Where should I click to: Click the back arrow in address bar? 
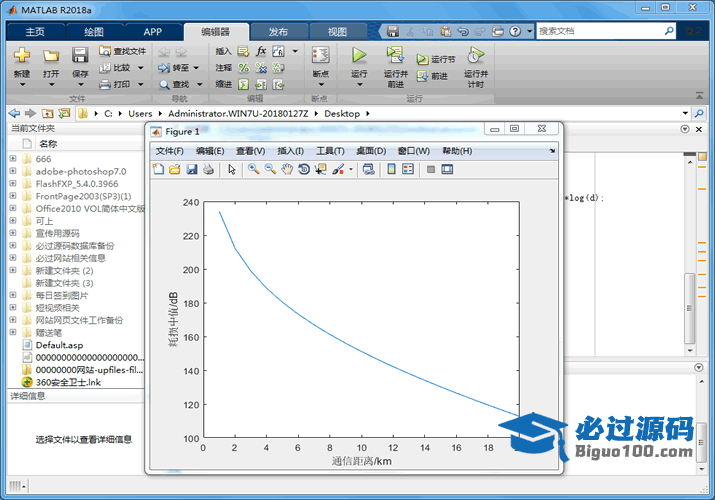[14, 113]
